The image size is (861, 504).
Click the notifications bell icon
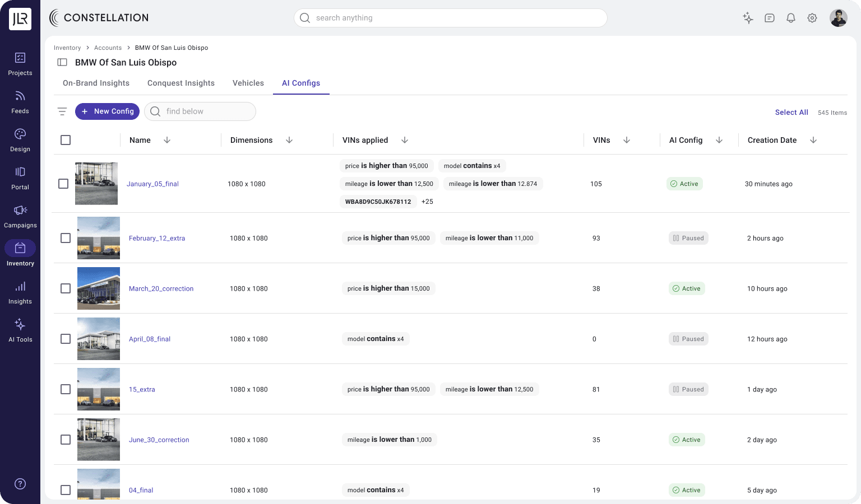click(x=791, y=18)
